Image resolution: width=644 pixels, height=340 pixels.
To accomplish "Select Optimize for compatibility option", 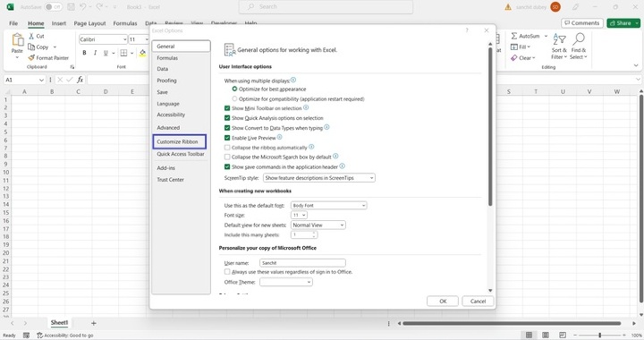I will (x=234, y=98).
